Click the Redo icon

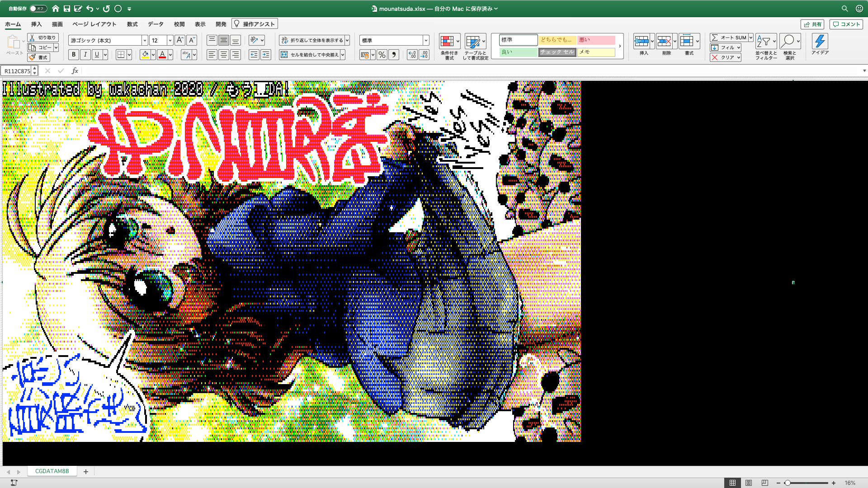click(x=107, y=9)
